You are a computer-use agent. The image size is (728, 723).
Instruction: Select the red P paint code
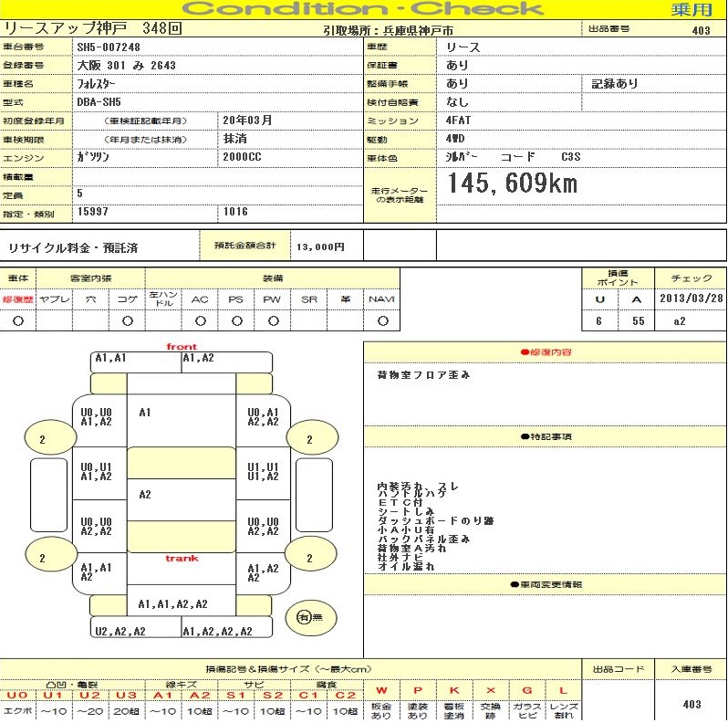tap(418, 691)
